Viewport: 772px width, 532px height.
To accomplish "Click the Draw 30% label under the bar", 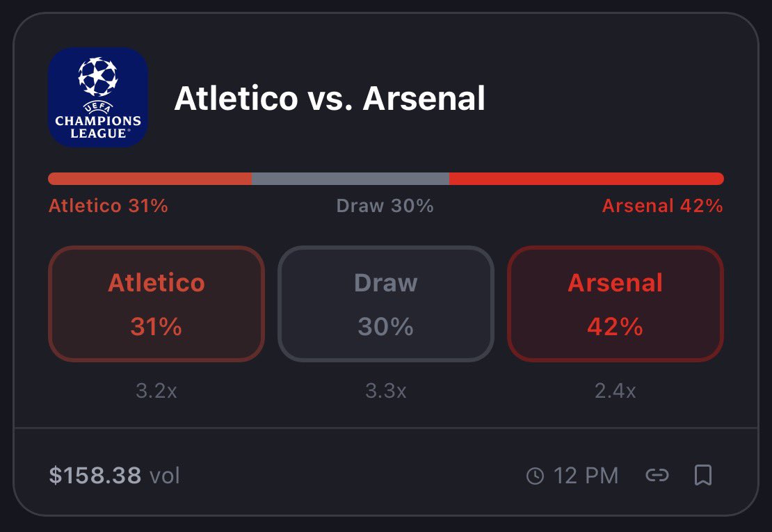I will 385,206.
